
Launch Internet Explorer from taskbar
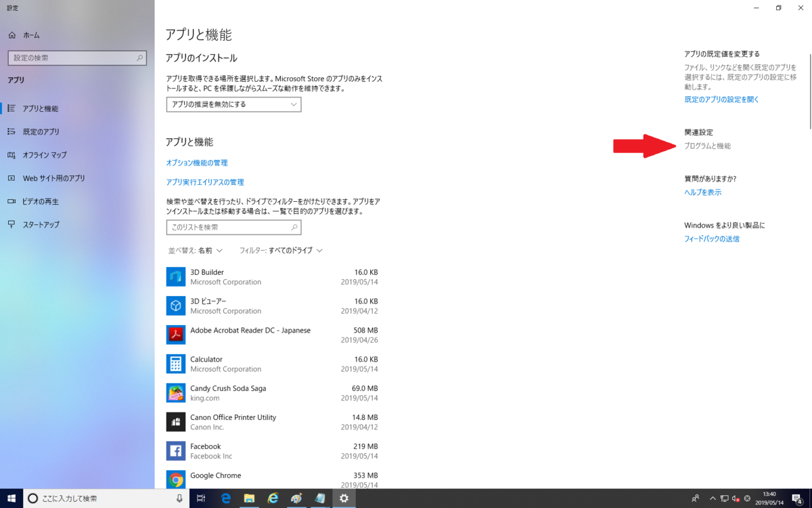[273, 498]
